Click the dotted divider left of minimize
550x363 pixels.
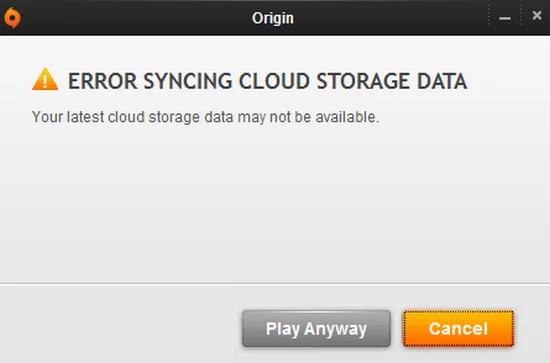(489, 16)
